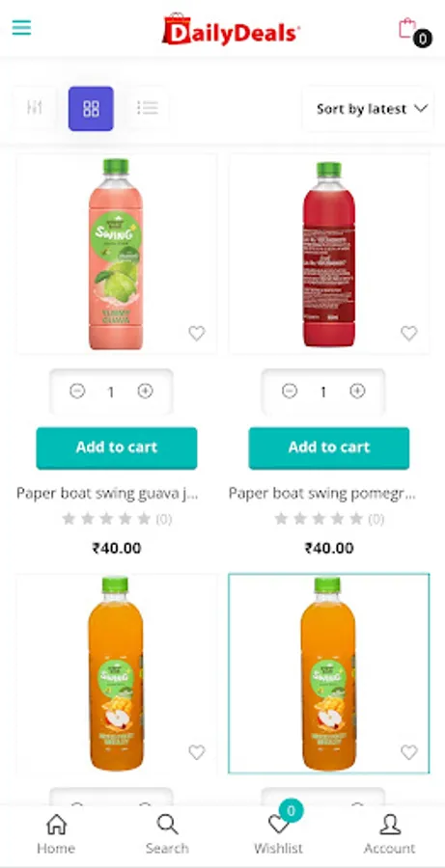
Task: Add guava juice to cart
Action: click(117, 448)
